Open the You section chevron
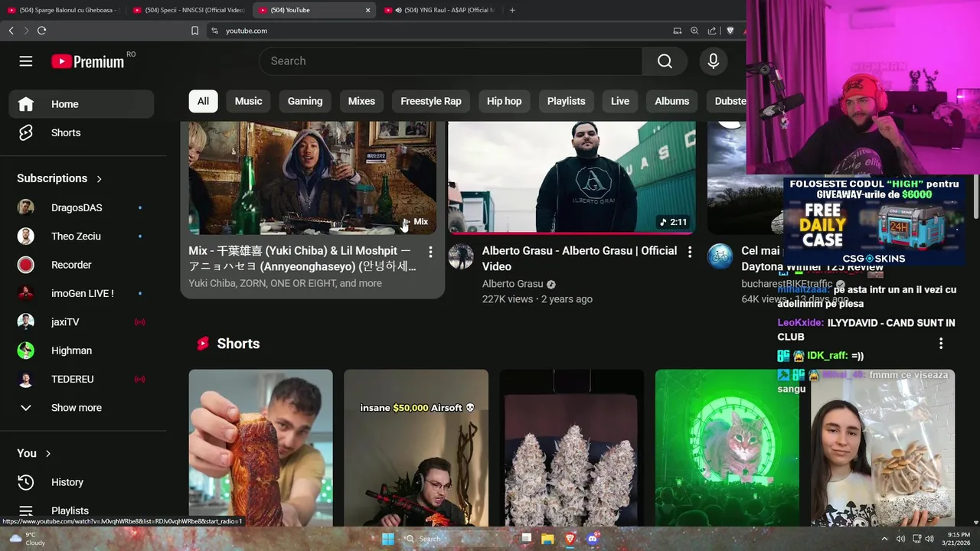This screenshot has width=980, height=551. tap(47, 454)
